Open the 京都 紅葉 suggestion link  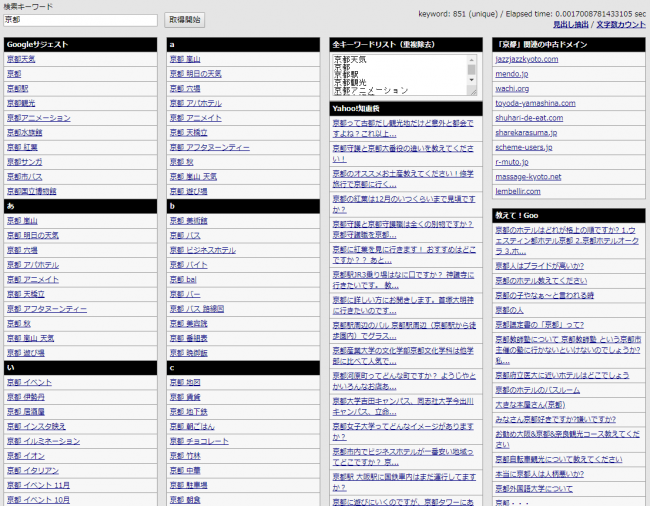point(22,147)
